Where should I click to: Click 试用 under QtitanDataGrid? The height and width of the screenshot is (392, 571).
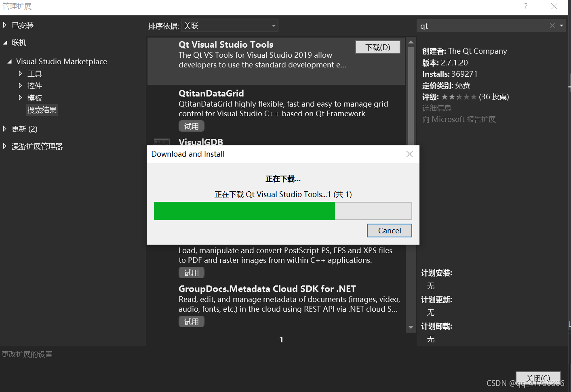tap(192, 126)
